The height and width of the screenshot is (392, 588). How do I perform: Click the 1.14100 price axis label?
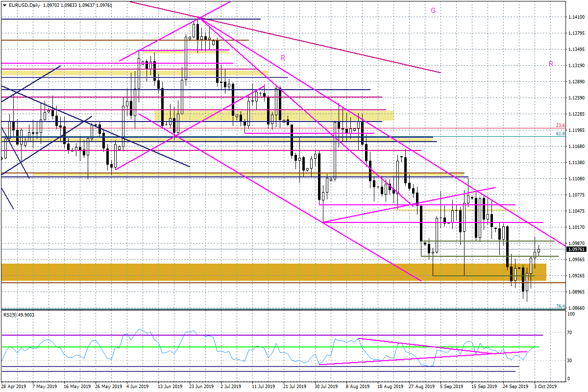[x=577, y=17]
